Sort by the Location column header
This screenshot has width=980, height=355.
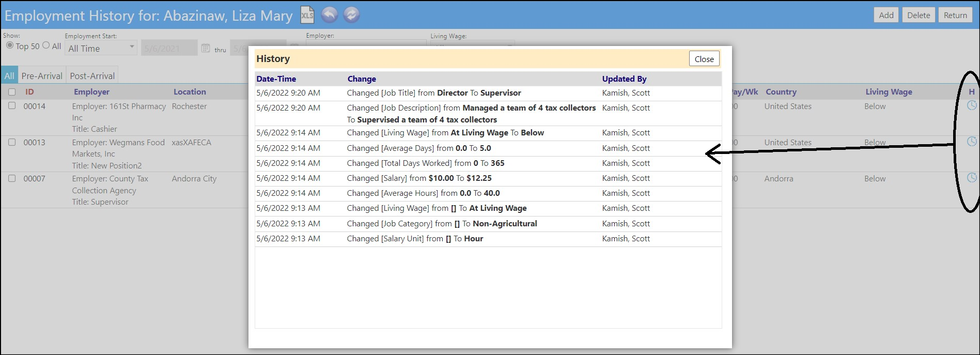(x=190, y=92)
